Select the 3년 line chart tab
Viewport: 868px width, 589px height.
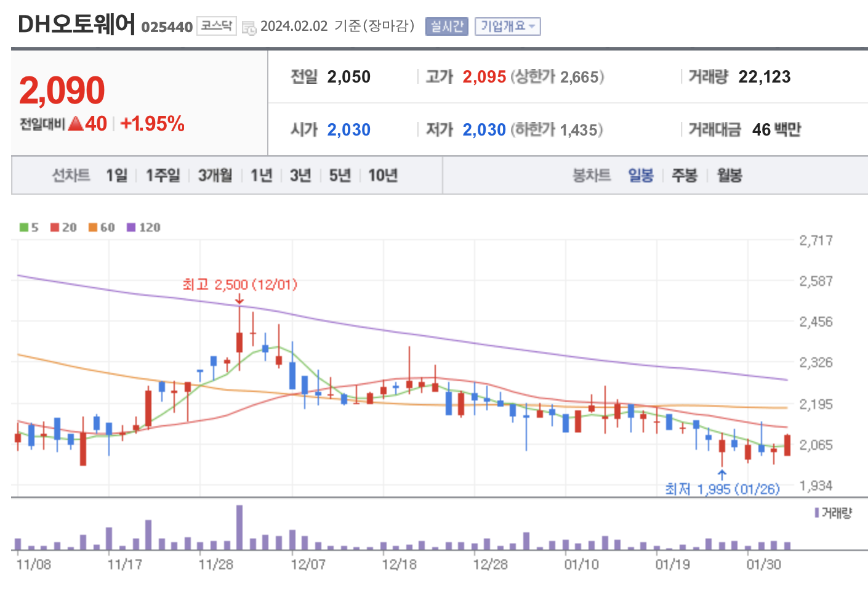(300, 176)
